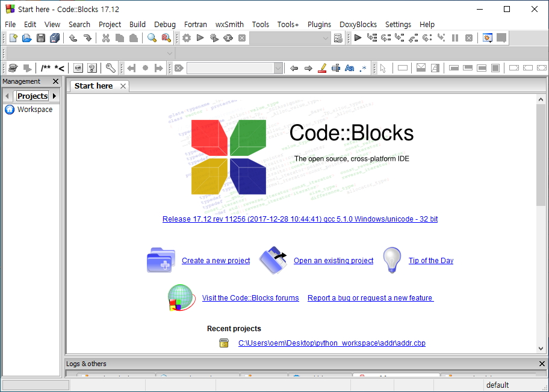
Task: Open the DoxyBlocks menu
Action: [358, 24]
